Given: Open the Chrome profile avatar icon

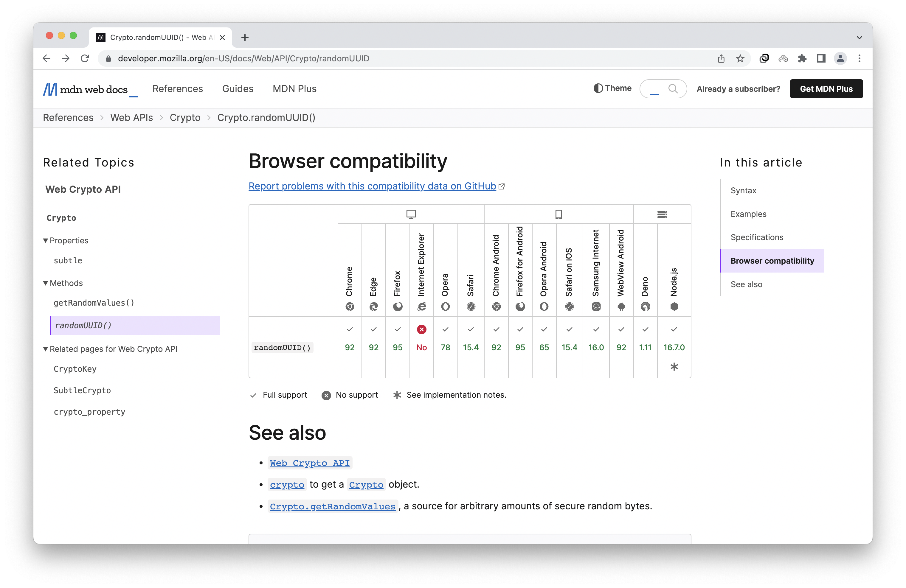Looking at the screenshot, I should [840, 58].
